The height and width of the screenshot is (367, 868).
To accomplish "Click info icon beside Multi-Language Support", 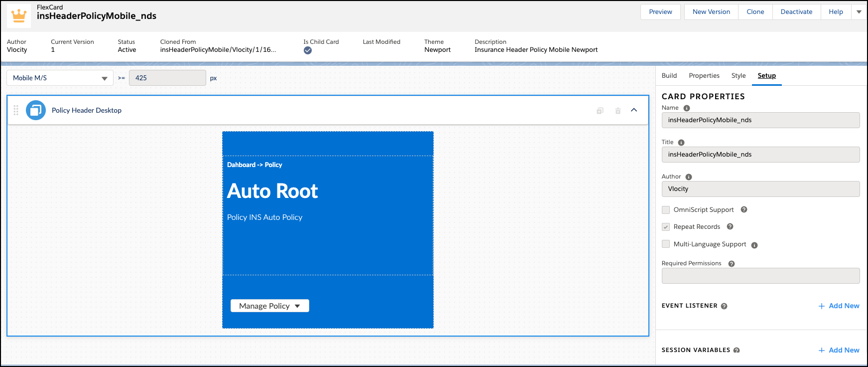I will [x=754, y=245].
